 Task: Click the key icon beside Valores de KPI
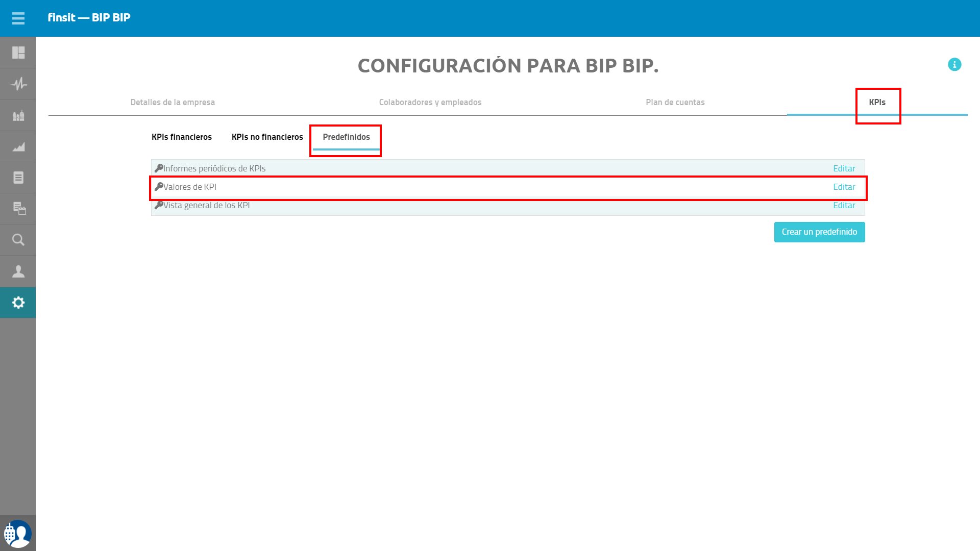point(159,186)
